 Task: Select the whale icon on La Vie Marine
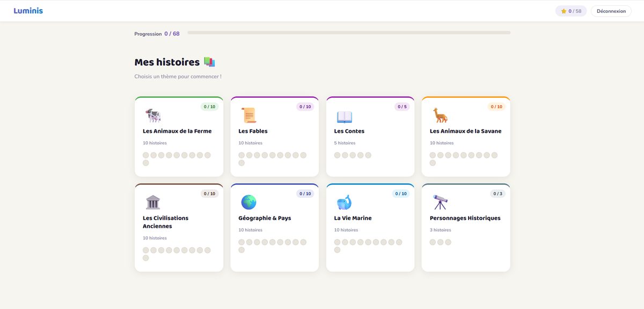coord(344,202)
